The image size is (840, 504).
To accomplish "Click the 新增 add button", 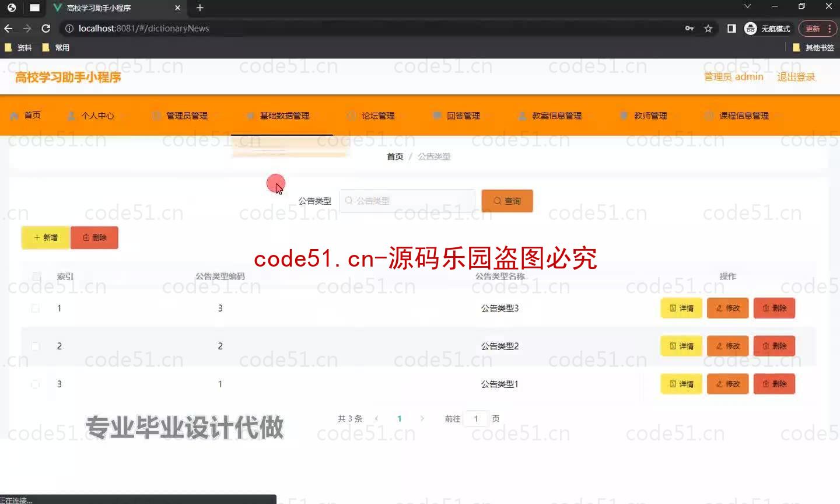I will 45,237.
